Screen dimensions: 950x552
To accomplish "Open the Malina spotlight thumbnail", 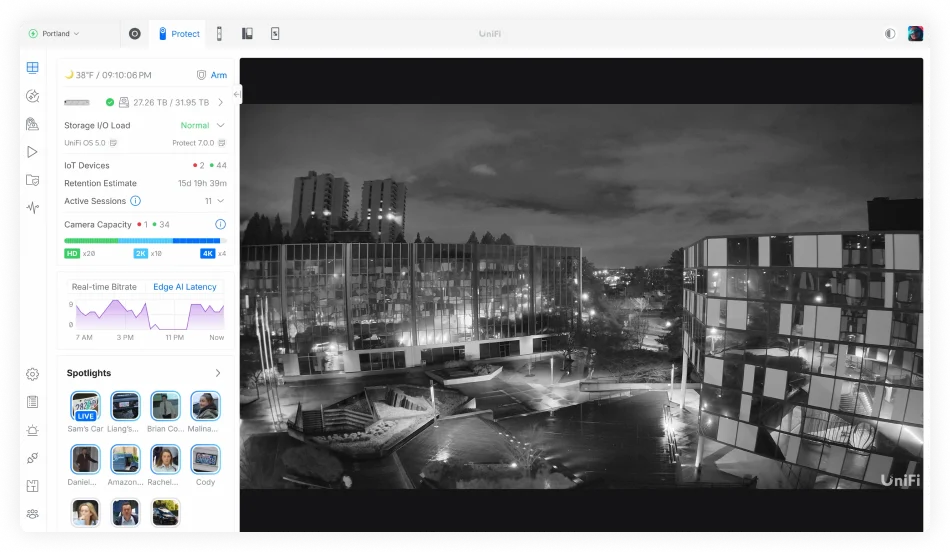I will tap(205, 406).
